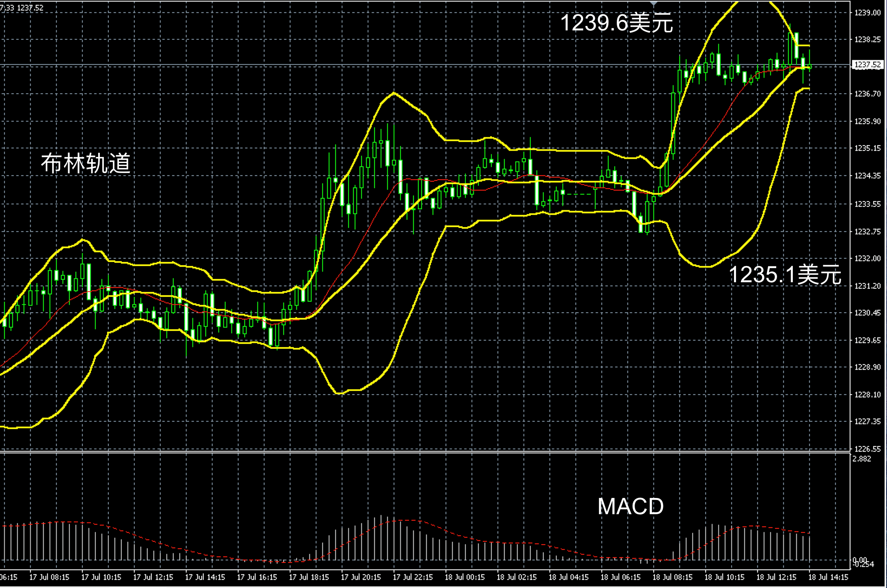Select the 1239.6美元 text label
The image size is (887, 588).
tap(616, 23)
